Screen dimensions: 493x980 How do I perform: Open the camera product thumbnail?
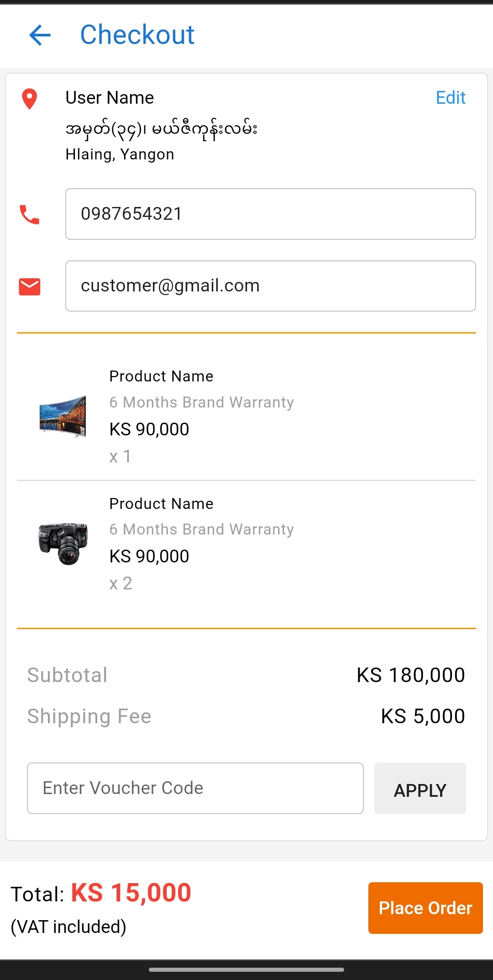tap(63, 544)
